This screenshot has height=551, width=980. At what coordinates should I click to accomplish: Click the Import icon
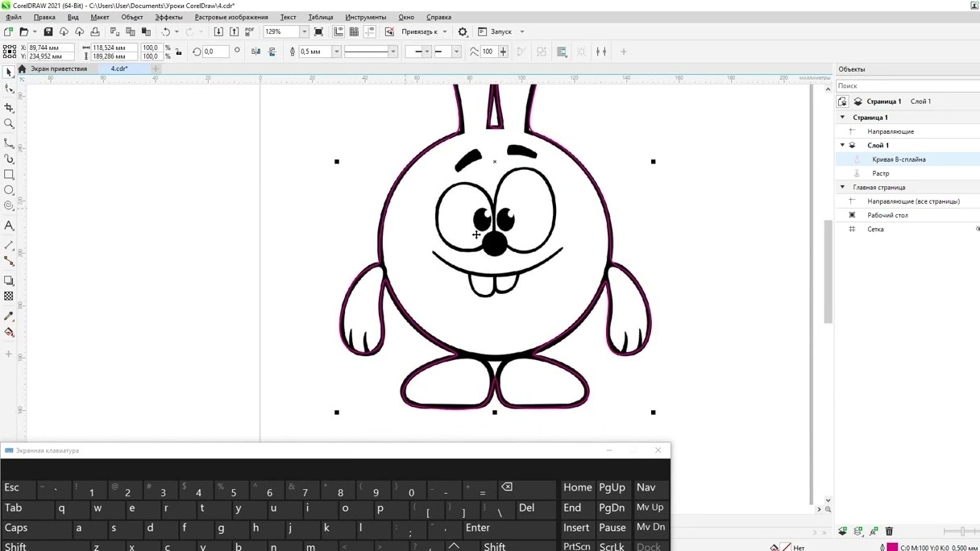(218, 31)
